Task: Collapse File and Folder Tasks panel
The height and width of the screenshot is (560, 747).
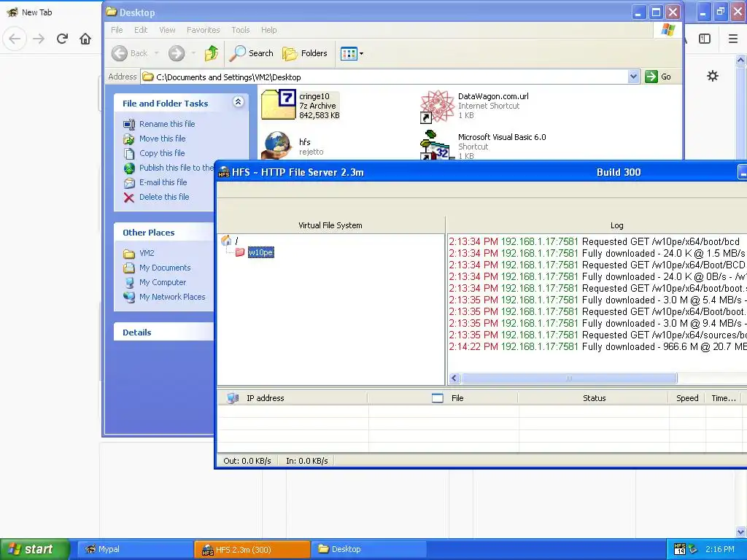Action: pos(239,102)
